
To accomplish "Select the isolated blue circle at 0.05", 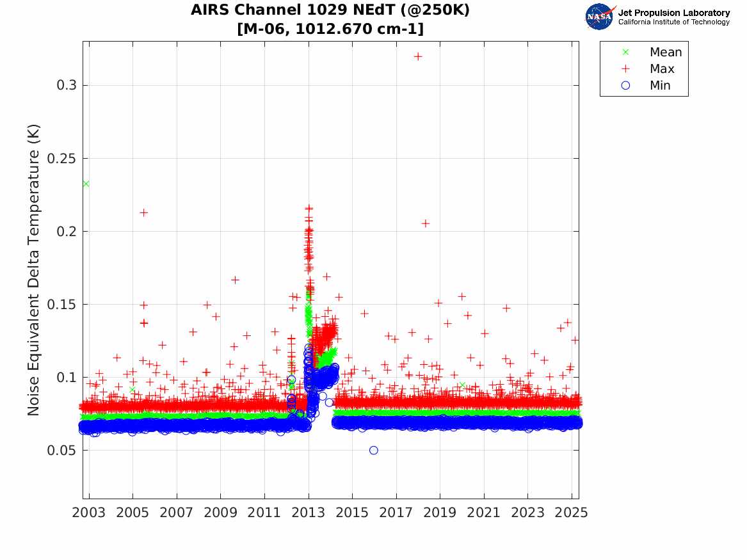I will pyautogui.click(x=374, y=450).
